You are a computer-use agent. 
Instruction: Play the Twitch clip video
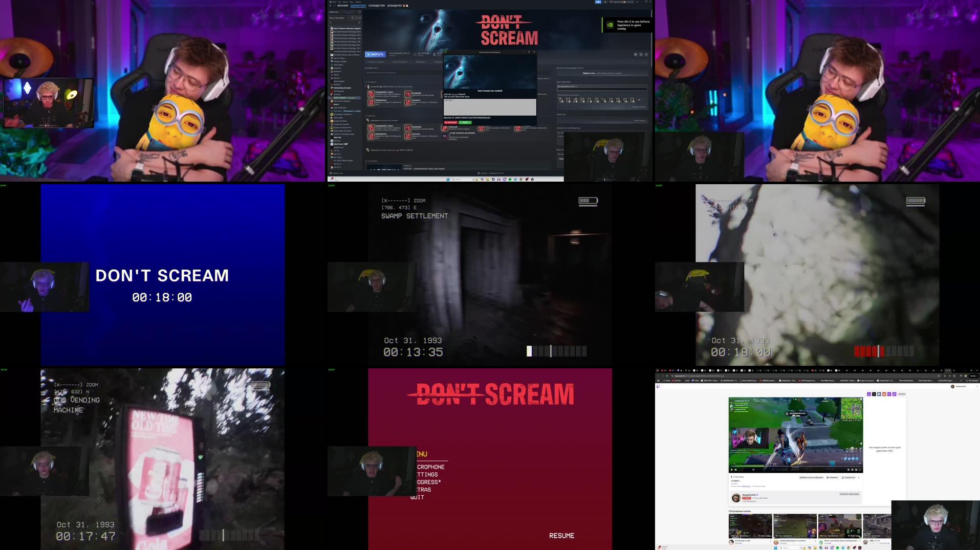tap(732, 470)
